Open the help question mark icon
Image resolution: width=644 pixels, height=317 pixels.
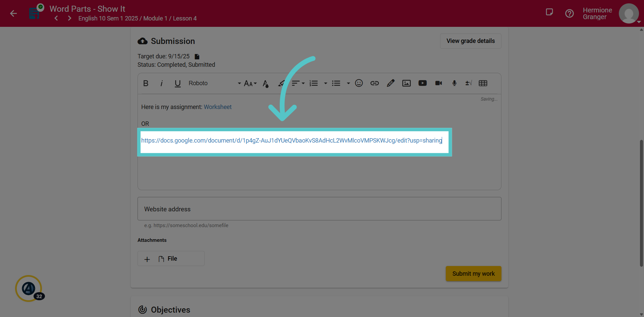(x=570, y=13)
